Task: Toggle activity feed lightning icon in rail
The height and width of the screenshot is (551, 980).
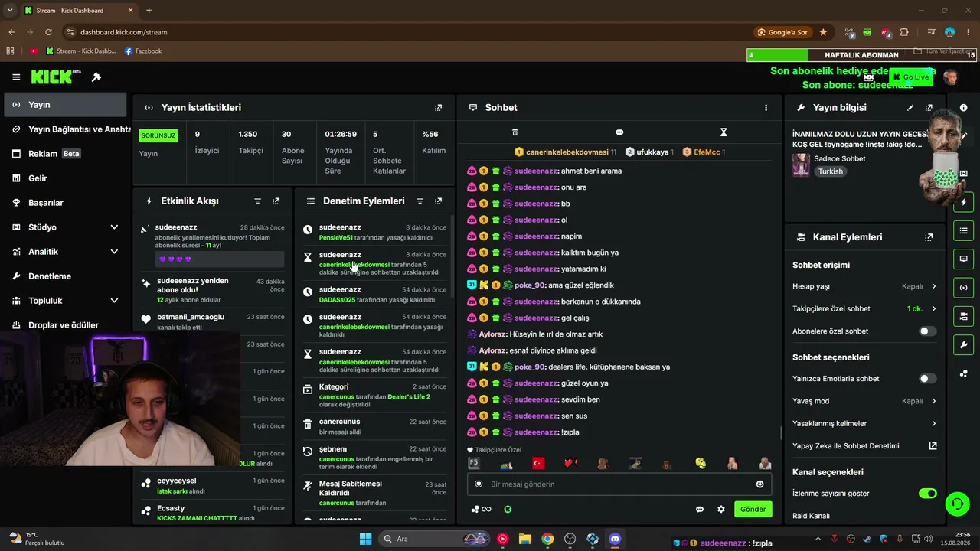Action: coord(963,202)
